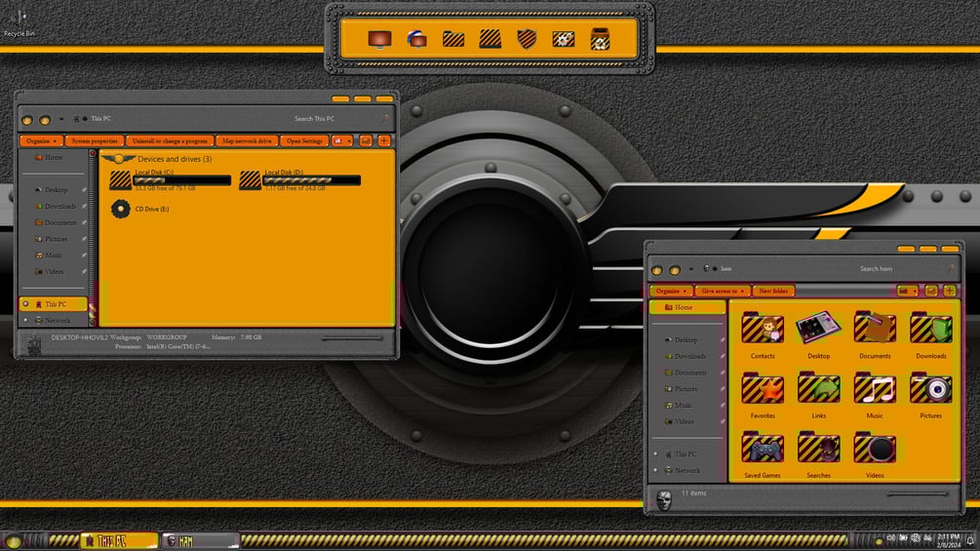Select Local Disk (C:) drive icon
980x551 pixels.
click(x=120, y=180)
